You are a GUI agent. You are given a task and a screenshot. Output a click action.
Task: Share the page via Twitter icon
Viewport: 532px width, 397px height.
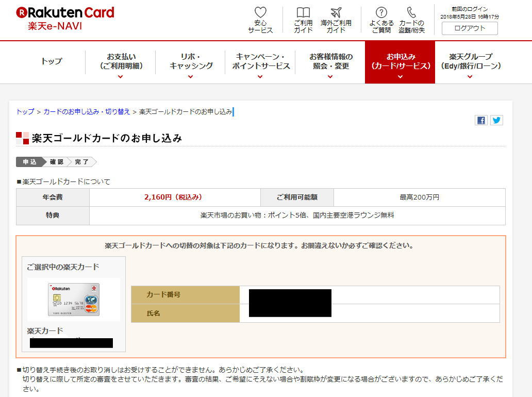coord(496,120)
